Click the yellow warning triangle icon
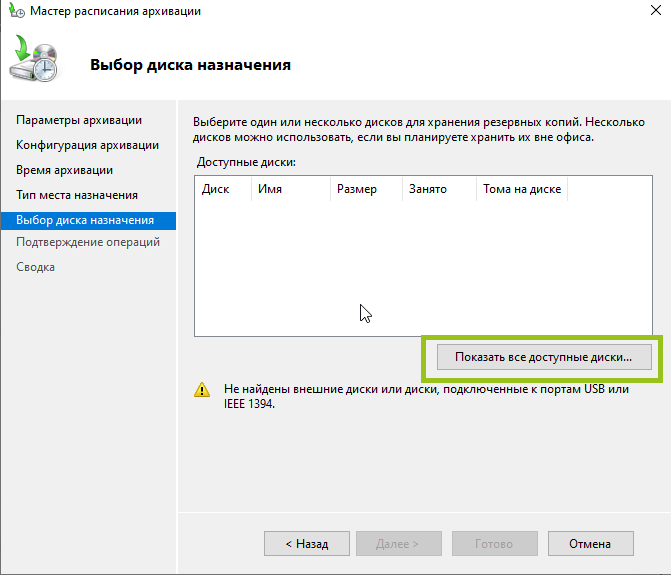 [202, 390]
